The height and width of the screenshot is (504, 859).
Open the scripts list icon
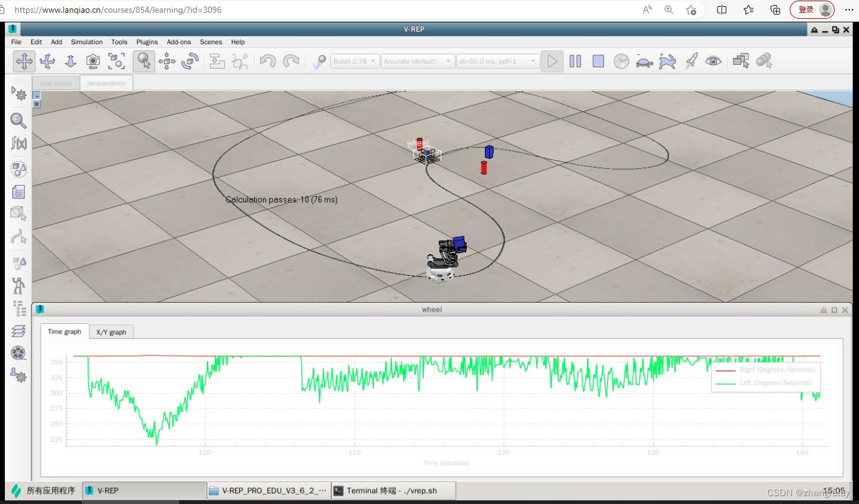point(19,192)
